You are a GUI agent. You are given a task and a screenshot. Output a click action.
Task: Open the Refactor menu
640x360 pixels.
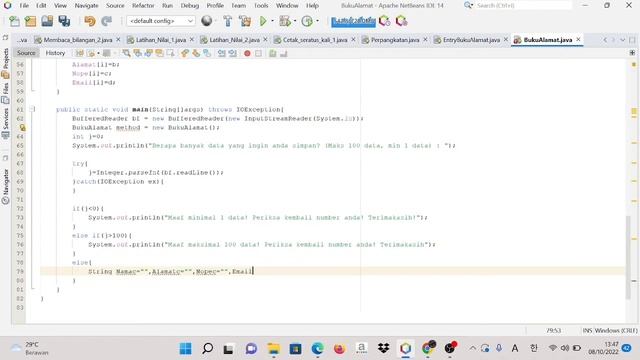(x=143, y=6)
